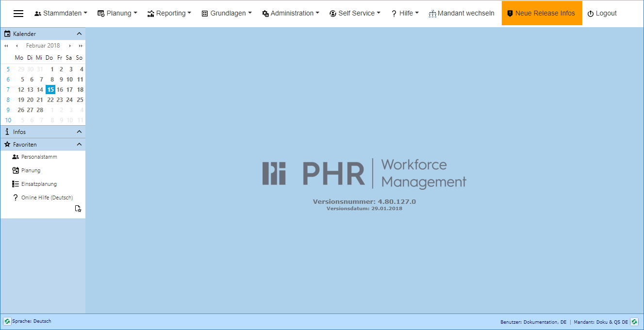Screen dimensions: 644x330
Task: Click the edit favorites icon
Action: [78, 209]
